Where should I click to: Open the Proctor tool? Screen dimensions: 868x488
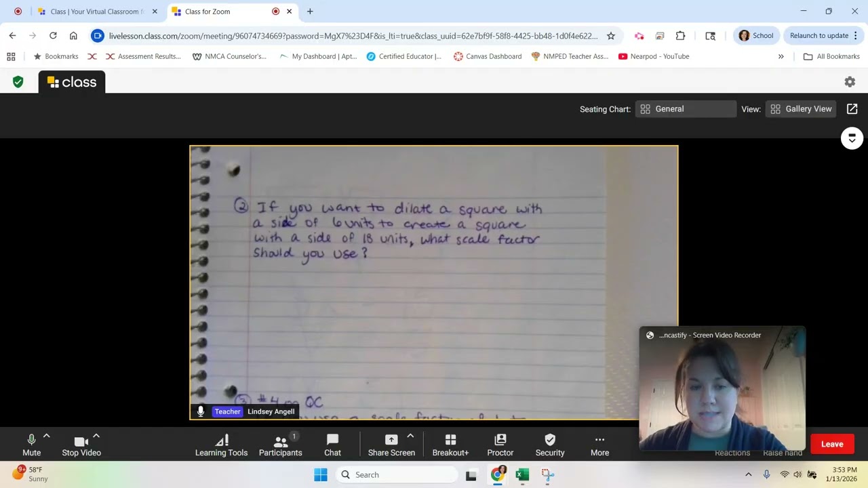500,445
